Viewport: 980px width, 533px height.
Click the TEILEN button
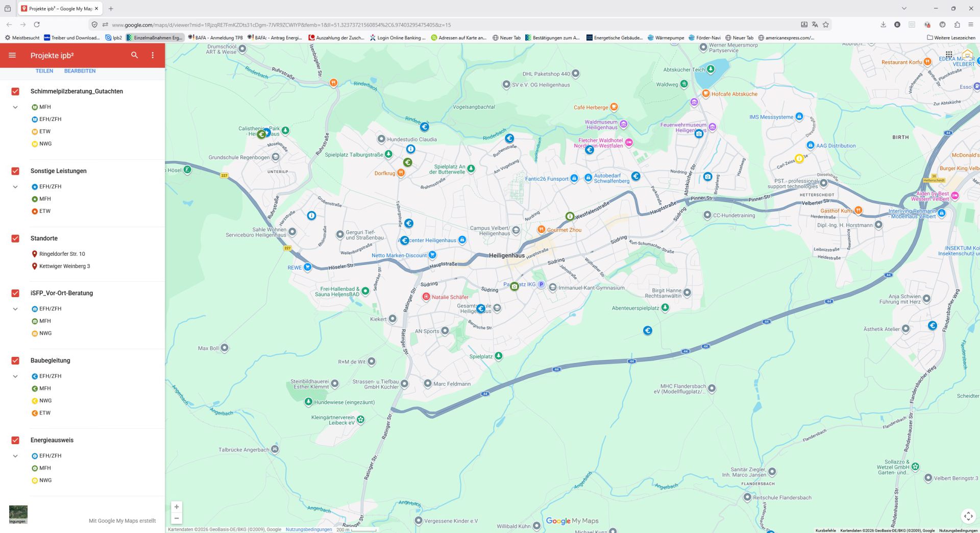pos(44,71)
